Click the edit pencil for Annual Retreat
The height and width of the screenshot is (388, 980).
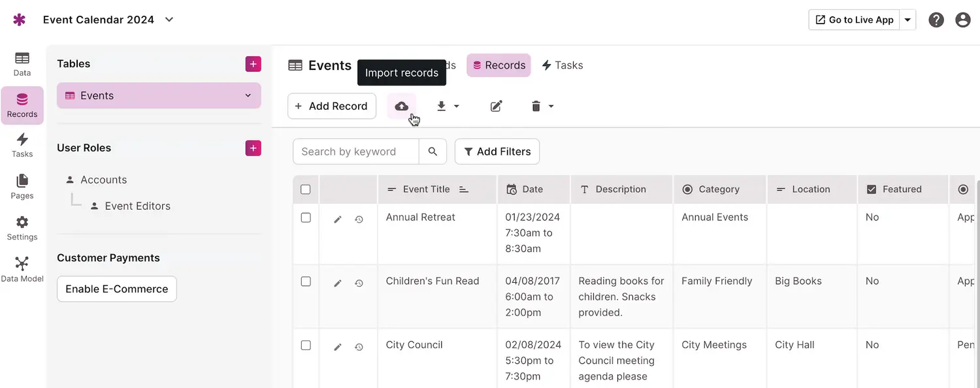[338, 219]
